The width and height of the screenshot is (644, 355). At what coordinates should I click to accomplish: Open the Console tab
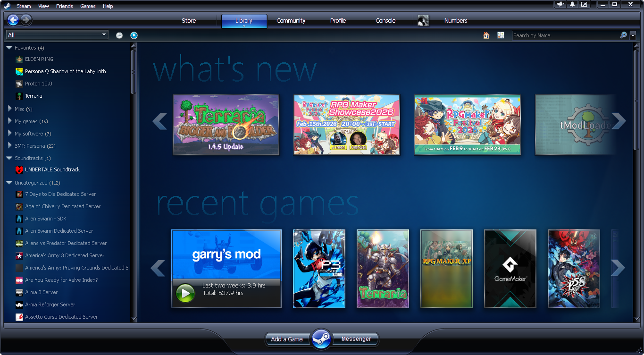(x=385, y=21)
